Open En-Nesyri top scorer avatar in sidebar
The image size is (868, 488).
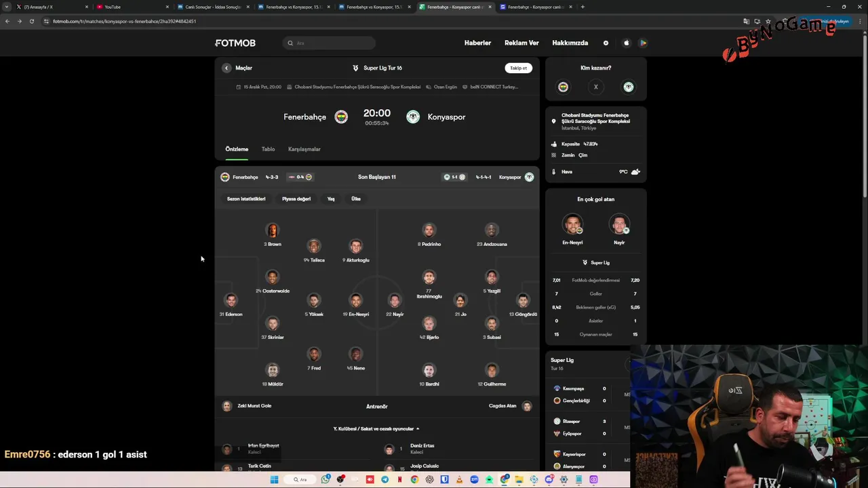[572, 224]
